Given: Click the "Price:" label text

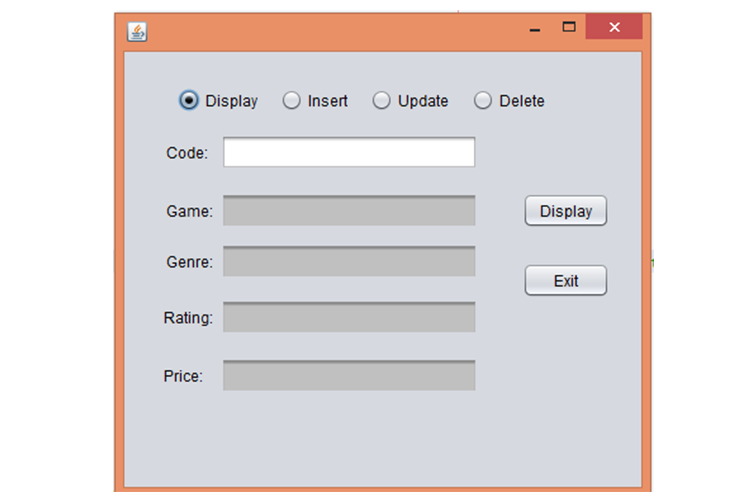Looking at the screenshot, I should (x=183, y=376).
